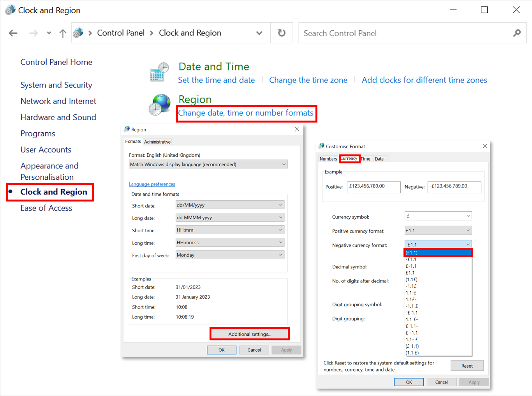Select (£1.1) from negative currency list

point(438,252)
